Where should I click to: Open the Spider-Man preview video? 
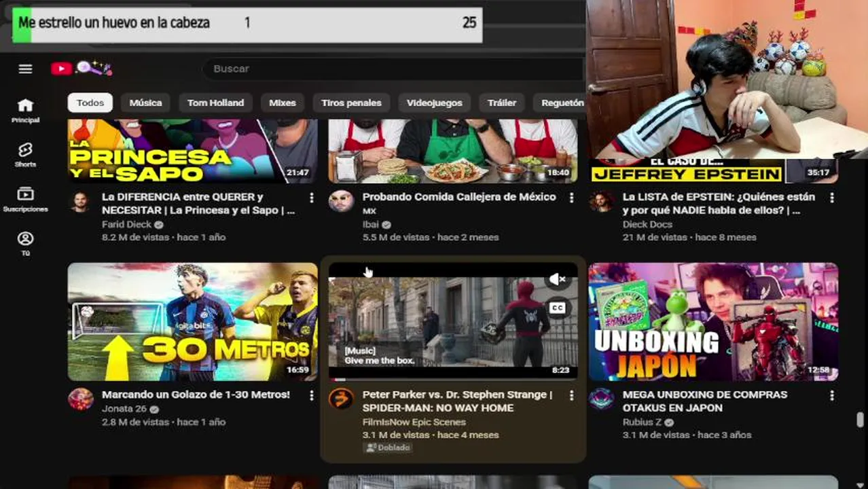click(453, 322)
